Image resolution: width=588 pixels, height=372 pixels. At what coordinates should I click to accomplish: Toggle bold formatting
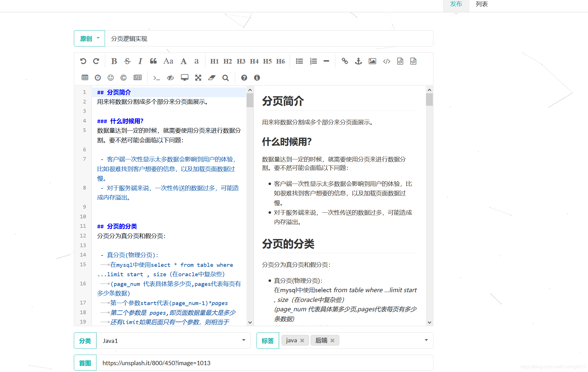114,61
